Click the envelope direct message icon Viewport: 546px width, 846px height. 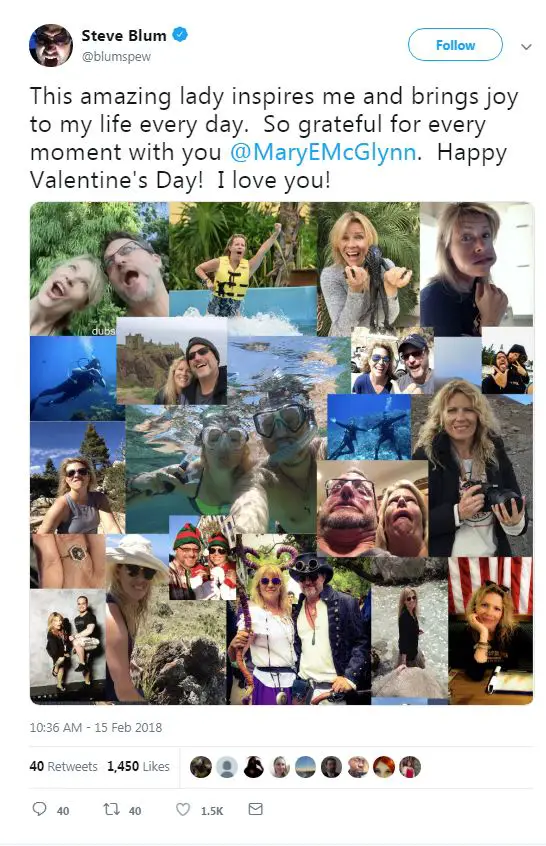click(255, 809)
